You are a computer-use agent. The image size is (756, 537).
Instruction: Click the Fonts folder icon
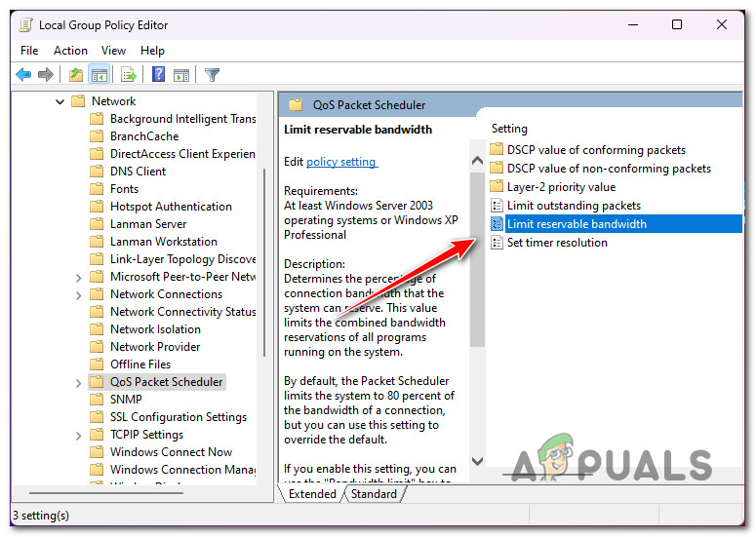[x=97, y=189]
